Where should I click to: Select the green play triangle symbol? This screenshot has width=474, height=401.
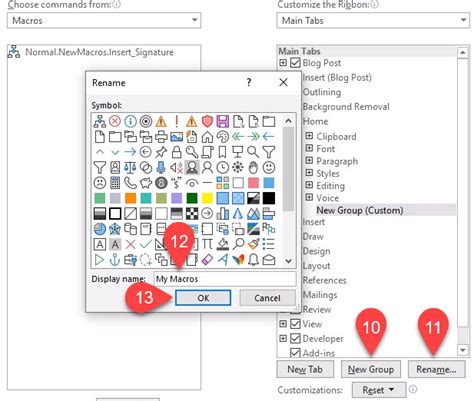pos(100,259)
